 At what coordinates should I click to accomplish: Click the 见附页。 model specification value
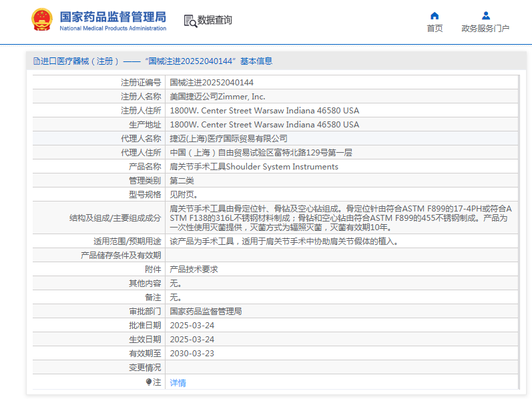click(184, 195)
